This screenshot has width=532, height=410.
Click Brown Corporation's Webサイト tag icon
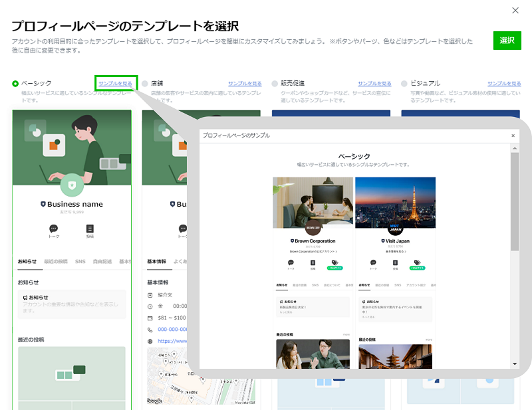point(334,263)
